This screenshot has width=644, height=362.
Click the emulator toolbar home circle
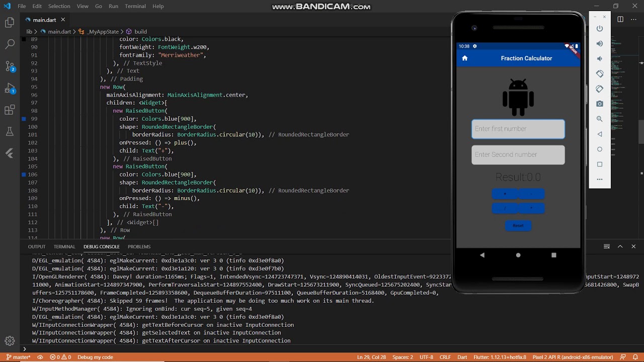(x=600, y=149)
